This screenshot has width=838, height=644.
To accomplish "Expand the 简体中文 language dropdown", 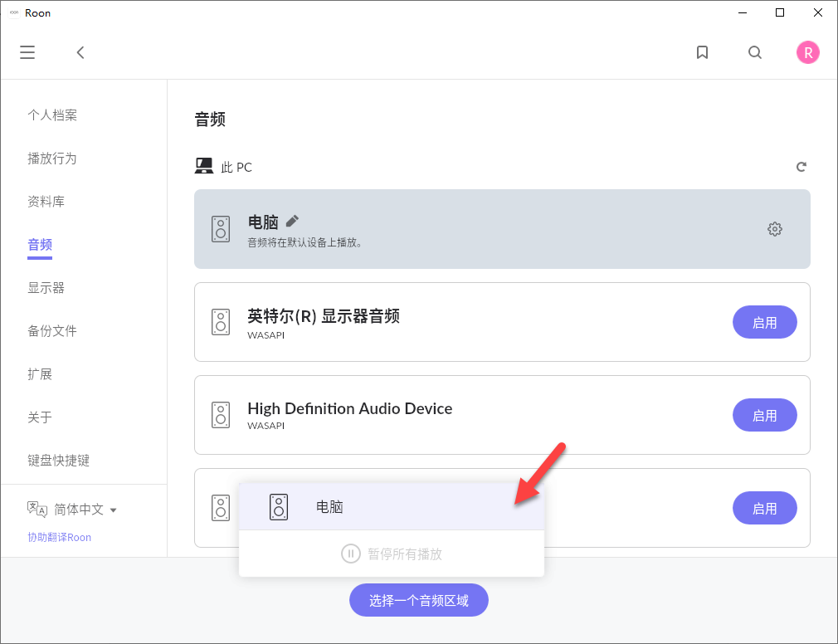I will [85, 510].
